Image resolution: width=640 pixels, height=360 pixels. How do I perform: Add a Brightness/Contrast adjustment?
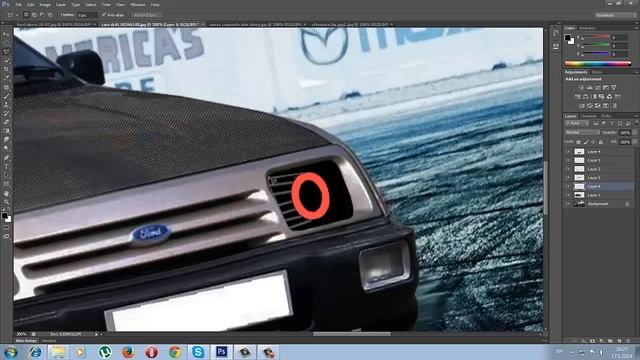click(582, 87)
